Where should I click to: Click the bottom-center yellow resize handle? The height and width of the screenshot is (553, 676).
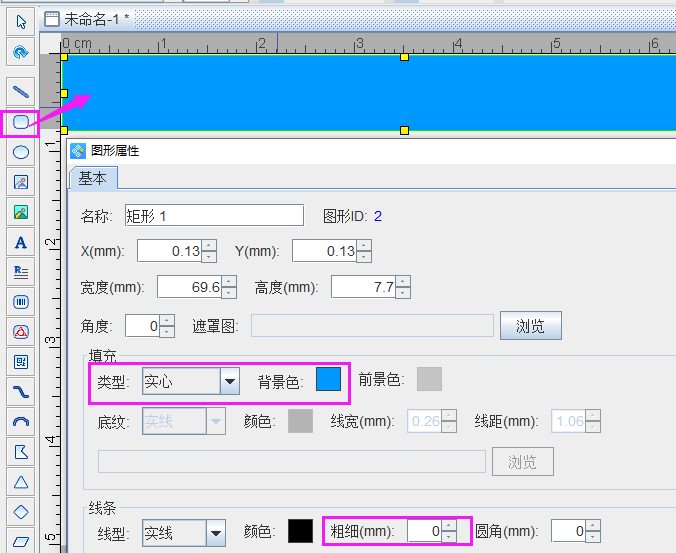pos(404,130)
